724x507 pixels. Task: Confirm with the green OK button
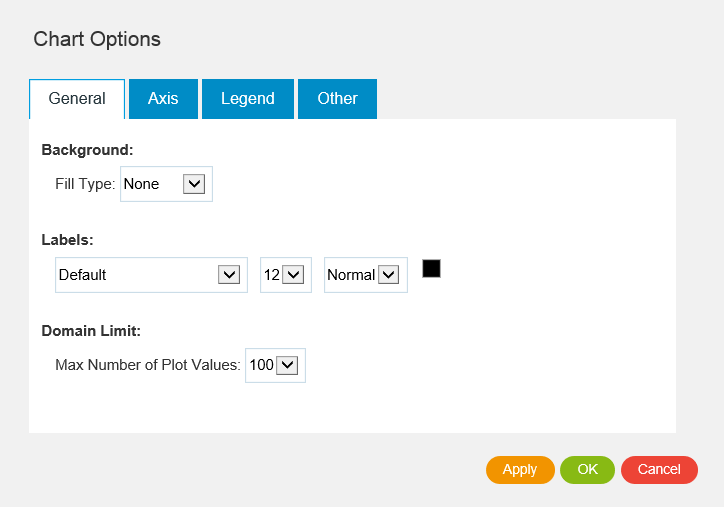pos(587,469)
